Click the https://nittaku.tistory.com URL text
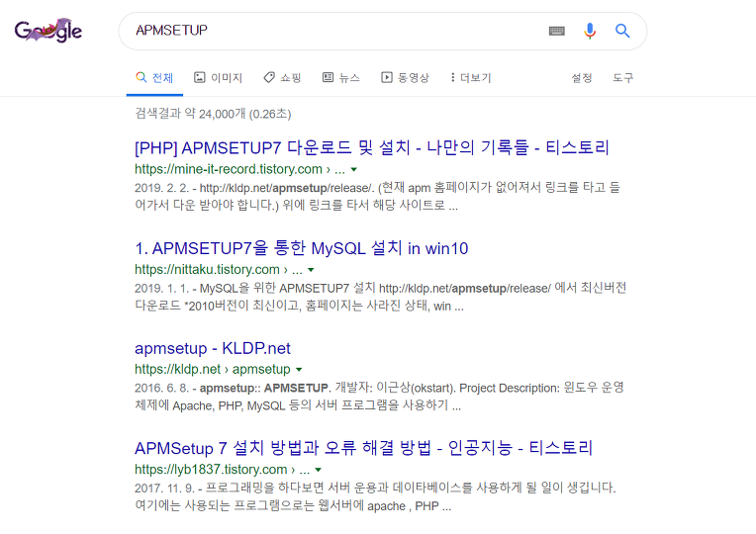 point(219,269)
